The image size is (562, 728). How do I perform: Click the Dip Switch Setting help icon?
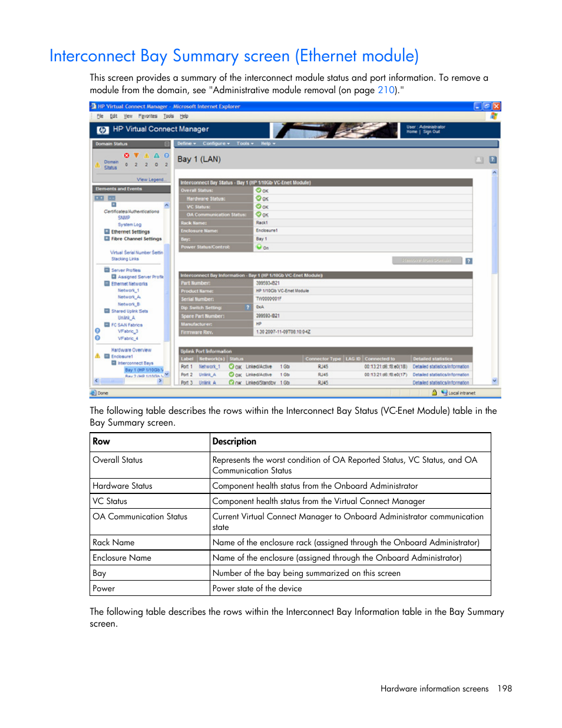click(247, 307)
